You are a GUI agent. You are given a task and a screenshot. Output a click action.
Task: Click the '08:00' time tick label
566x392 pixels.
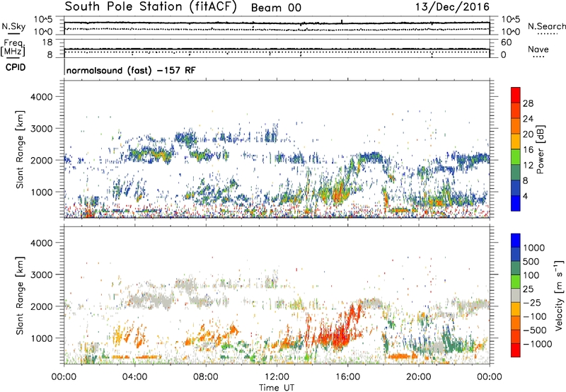[x=205, y=377]
